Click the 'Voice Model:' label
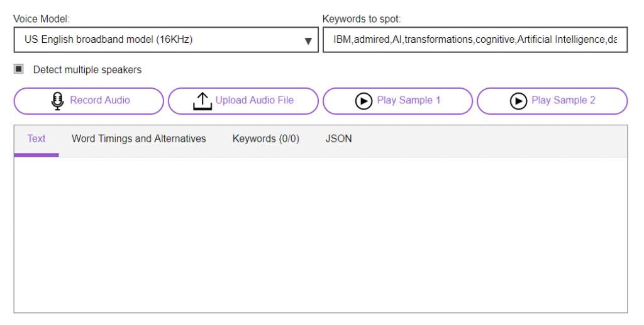Screen dimensions: 644x325 pyautogui.click(x=42, y=19)
